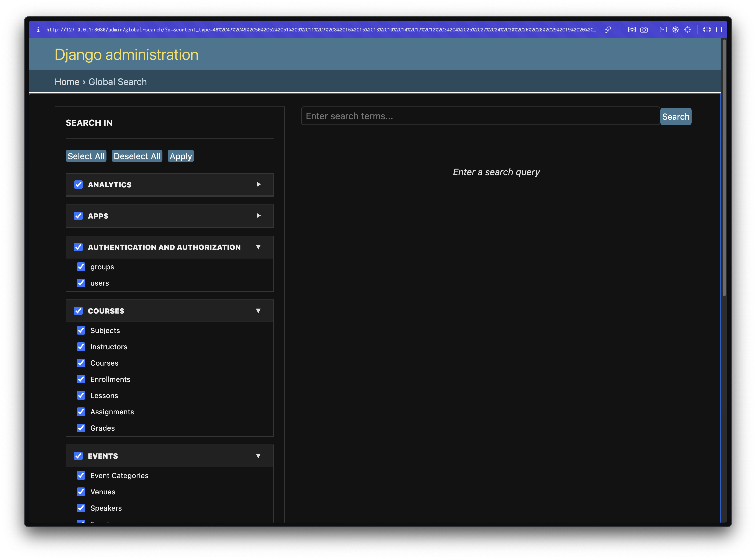Click the Global Search breadcrumb text

tap(117, 82)
